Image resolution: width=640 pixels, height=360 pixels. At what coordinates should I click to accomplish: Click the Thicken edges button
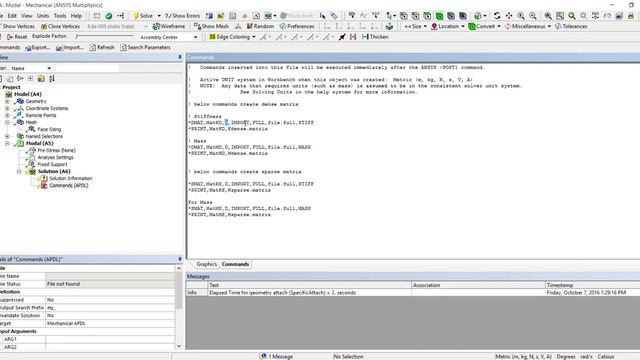(x=375, y=37)
